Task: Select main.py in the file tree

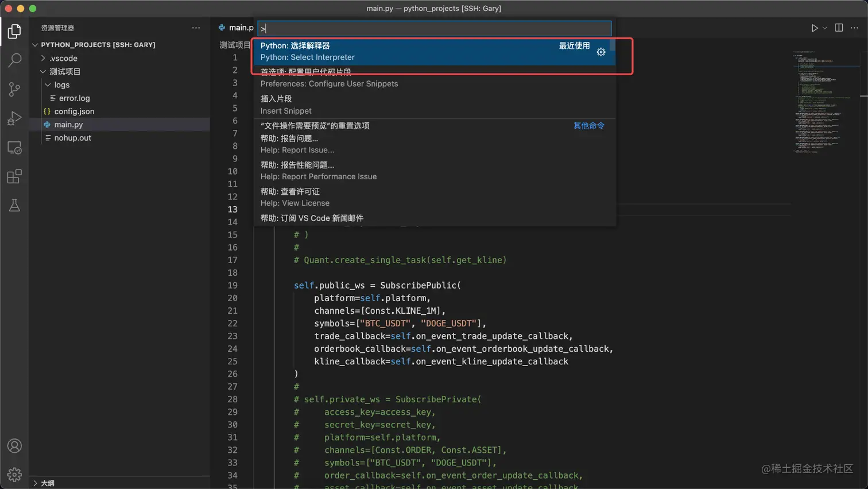Action: pyautogui.click(x=119, y=125)
